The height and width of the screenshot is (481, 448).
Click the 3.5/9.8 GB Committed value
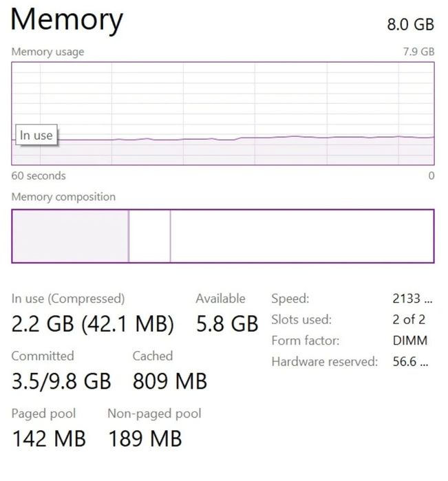(61, 381)
